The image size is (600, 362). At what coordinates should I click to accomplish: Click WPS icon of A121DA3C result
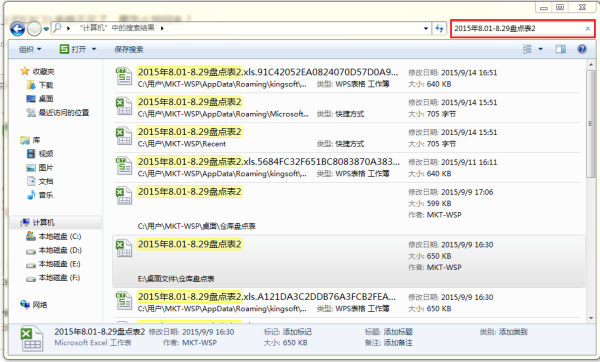coord(124,301)
